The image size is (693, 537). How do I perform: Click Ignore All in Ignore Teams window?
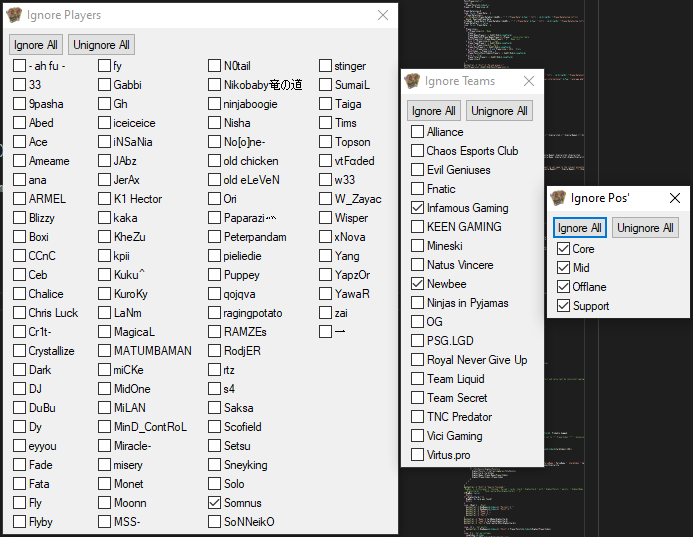(434, 111)
